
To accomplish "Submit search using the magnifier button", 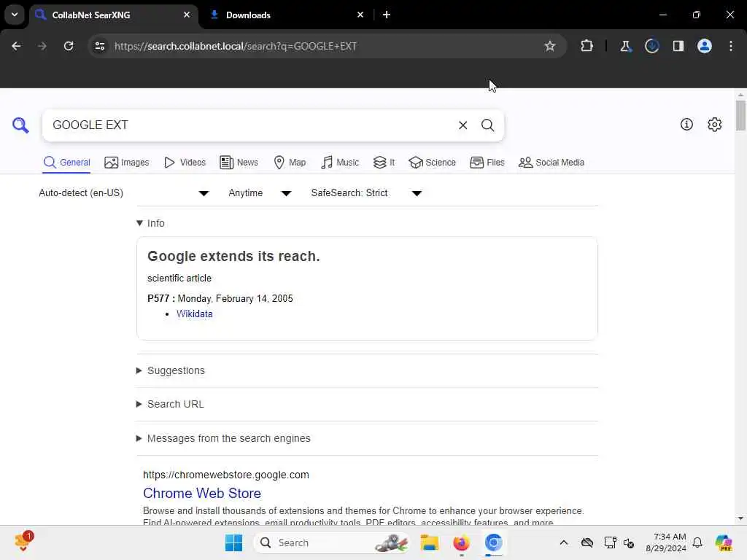I will point(487,125).
